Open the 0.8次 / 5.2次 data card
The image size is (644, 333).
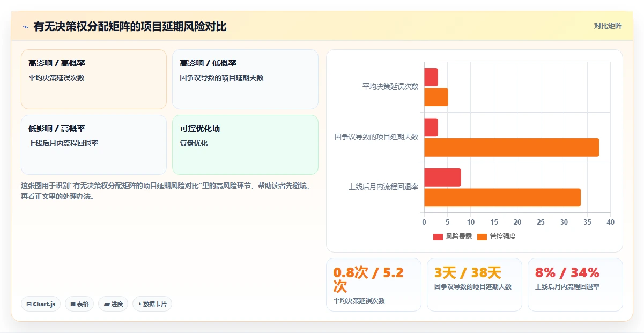tap(374, 285)
